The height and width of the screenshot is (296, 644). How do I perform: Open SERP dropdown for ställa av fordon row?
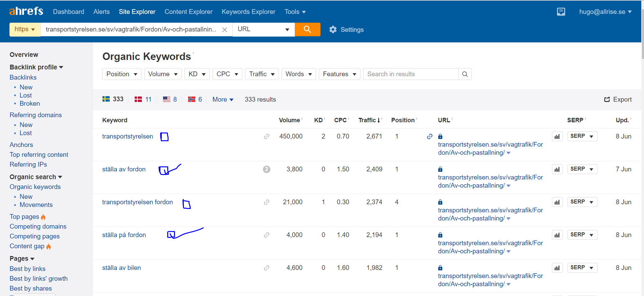pos(582,169)
